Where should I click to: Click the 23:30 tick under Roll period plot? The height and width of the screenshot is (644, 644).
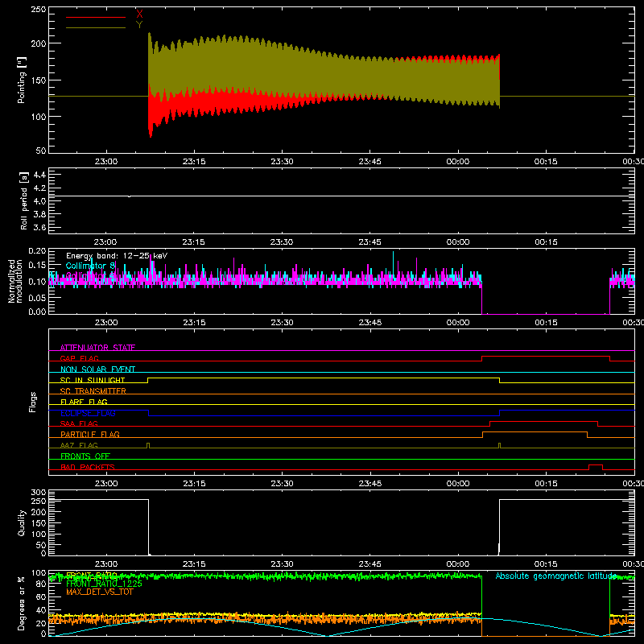coord(283,242)
